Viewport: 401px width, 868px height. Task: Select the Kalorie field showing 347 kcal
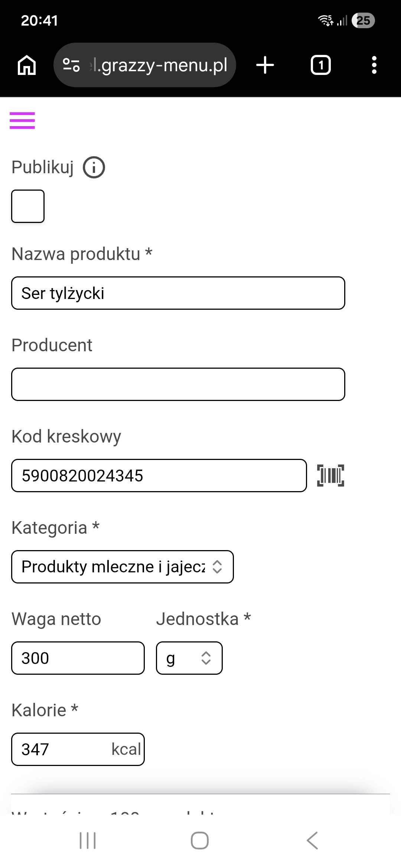(77, 749)
